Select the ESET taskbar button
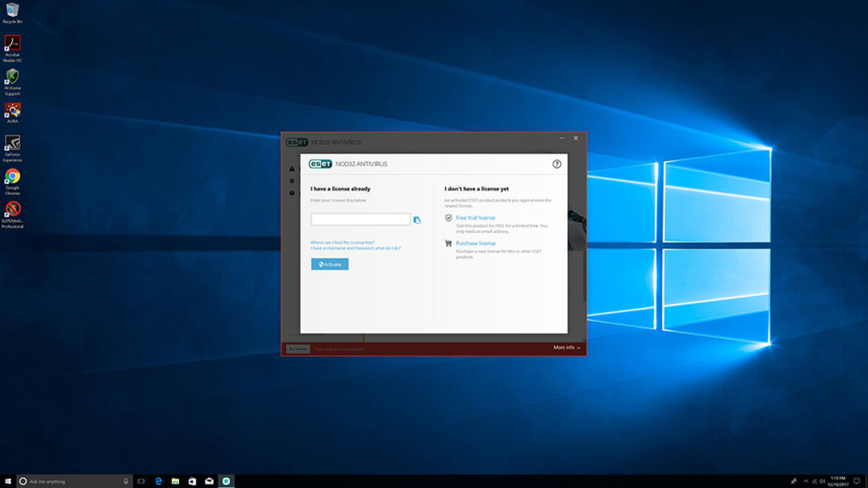The image size is (868, 488). tap(226, 481)
